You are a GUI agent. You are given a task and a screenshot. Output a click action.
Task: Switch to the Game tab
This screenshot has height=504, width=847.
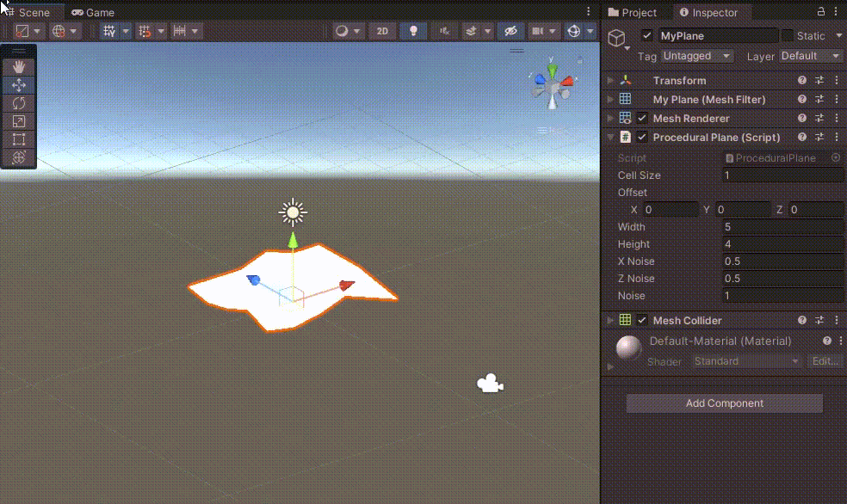pos(93,12)
